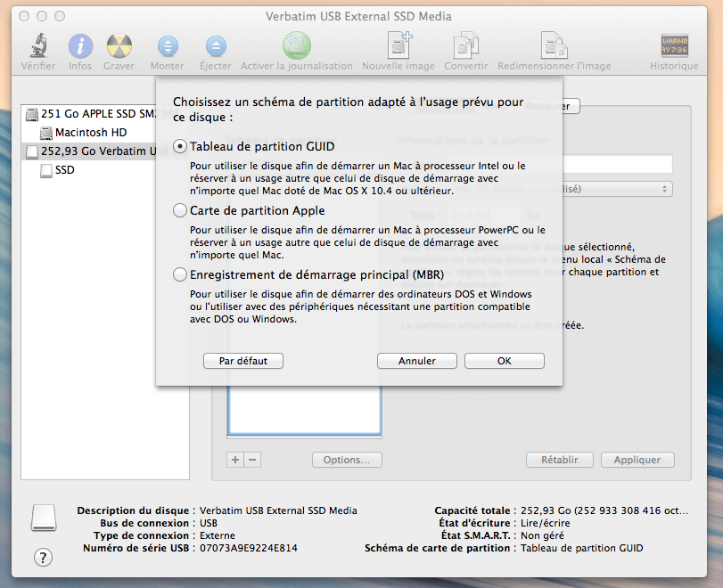Click the add partition plus button
This screenshot has height=588, width=723.
[235, 460]
